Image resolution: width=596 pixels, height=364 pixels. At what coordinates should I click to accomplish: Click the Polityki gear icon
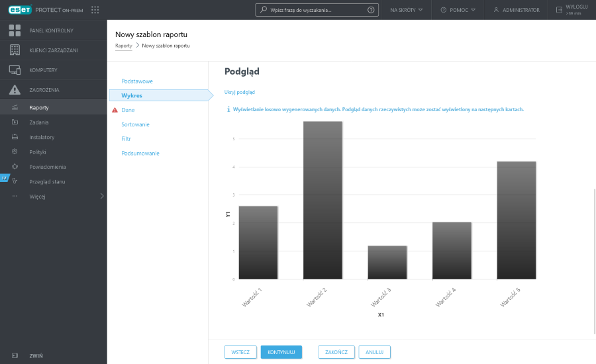click(x=15, y=152)
